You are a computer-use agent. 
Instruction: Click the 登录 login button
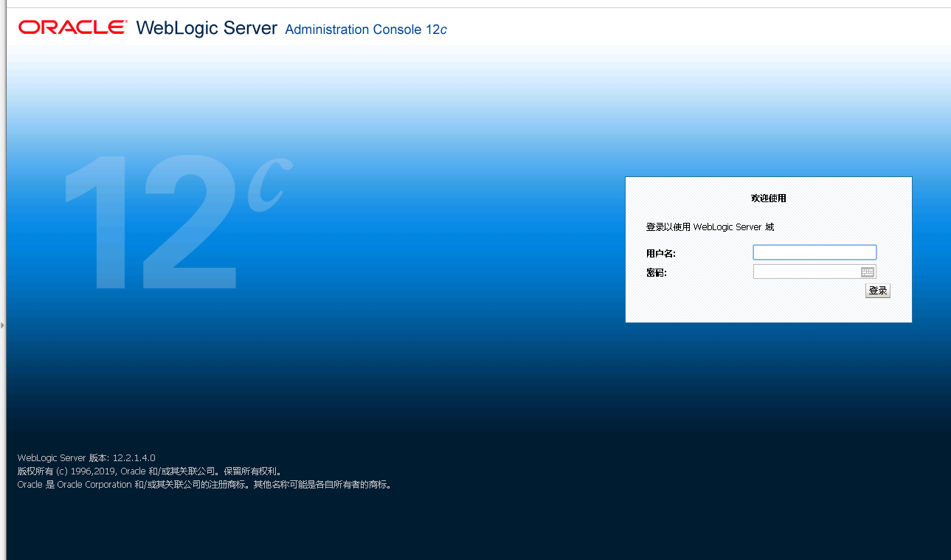point(878,291)
